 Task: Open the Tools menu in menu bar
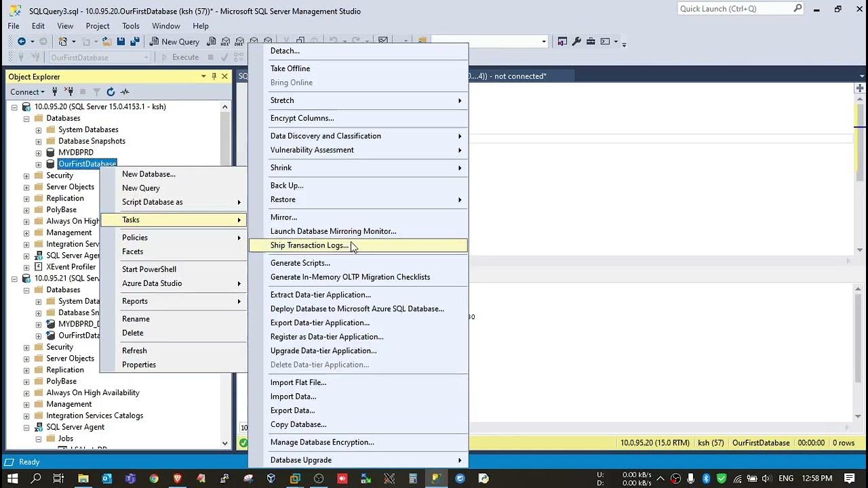point(131,26)
